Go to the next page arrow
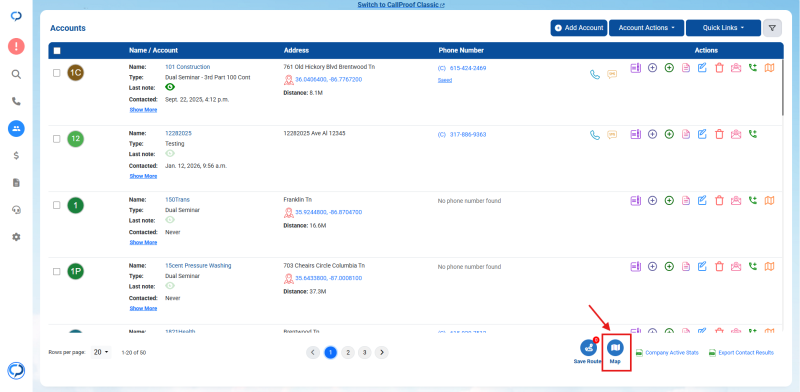This screenshot has height=392, width=800. pos(382,352)
